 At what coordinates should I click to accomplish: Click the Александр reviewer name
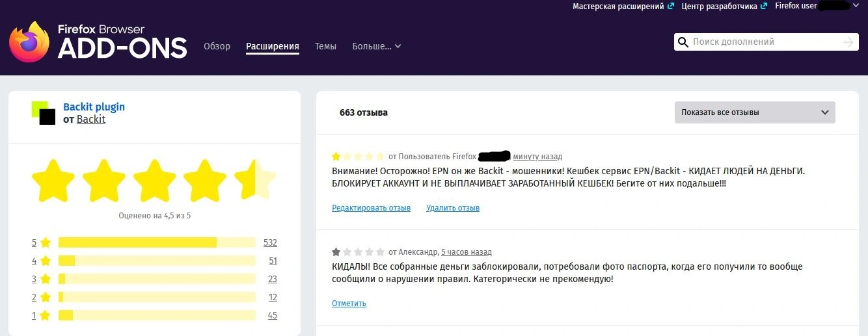(418, 252)
